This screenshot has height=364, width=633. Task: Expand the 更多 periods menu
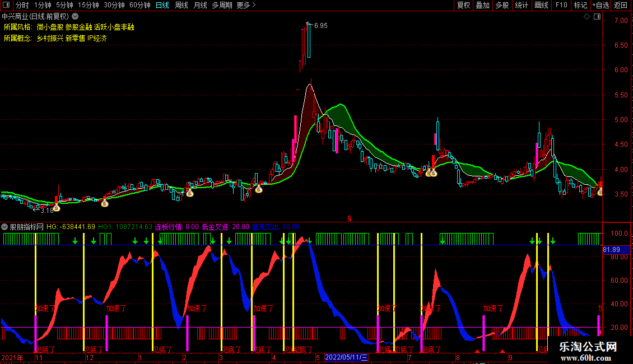point(246,5)
